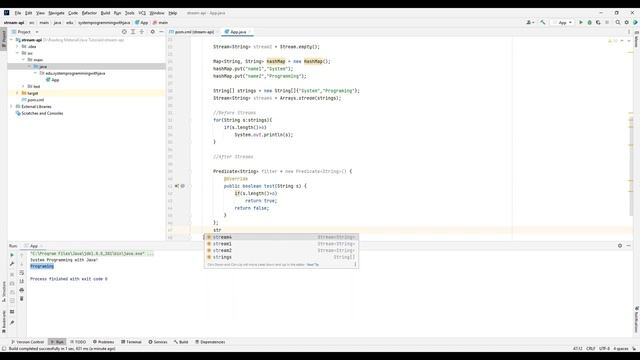Open the Version Control tool window
This screenshot has height=360, width=640.
(x=27, y=342)
